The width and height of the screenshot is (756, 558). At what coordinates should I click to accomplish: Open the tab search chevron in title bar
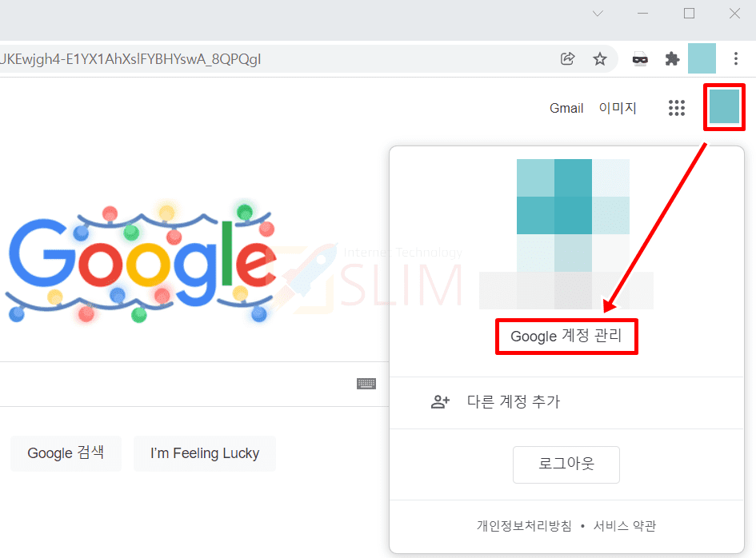tap(598, 14)
